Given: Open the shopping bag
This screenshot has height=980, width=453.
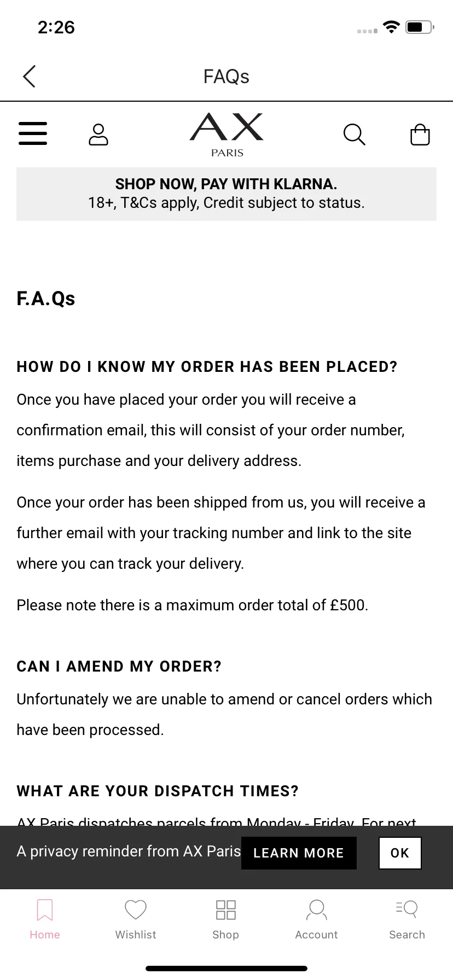Looking at the screenshot, I should (x=420, y=135).
